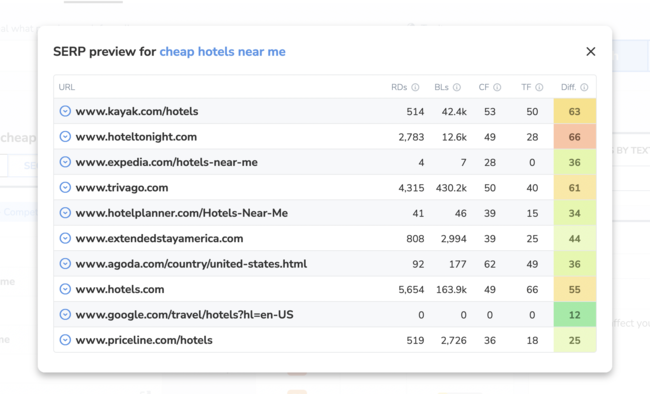Click the CF column info icon

pyautogui.click(x=497, y=87)
